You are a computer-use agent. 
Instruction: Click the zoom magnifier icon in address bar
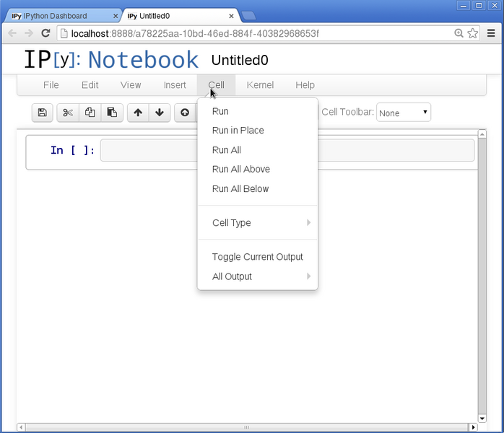[x=459, y=33]
